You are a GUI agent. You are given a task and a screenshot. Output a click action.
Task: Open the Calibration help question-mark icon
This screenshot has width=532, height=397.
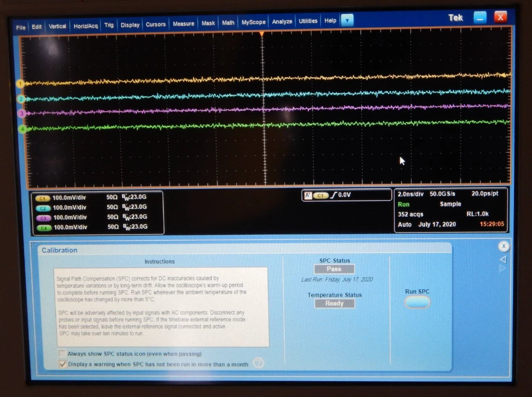(x=259, y=363)
